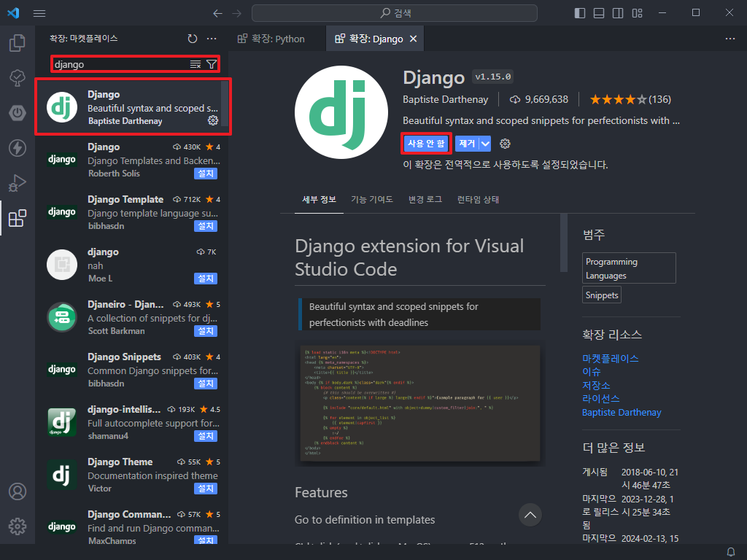
Task: Open the 변경 로그 tab
Action: click(425, 200)
